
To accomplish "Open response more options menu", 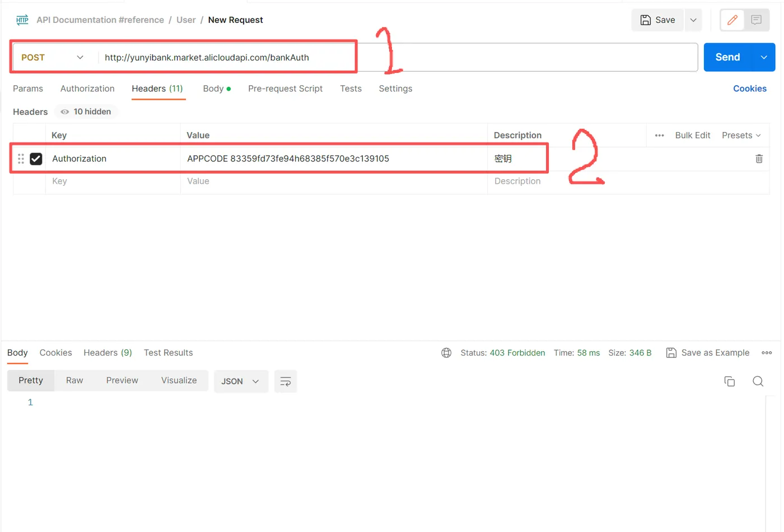I will point(767,353).
